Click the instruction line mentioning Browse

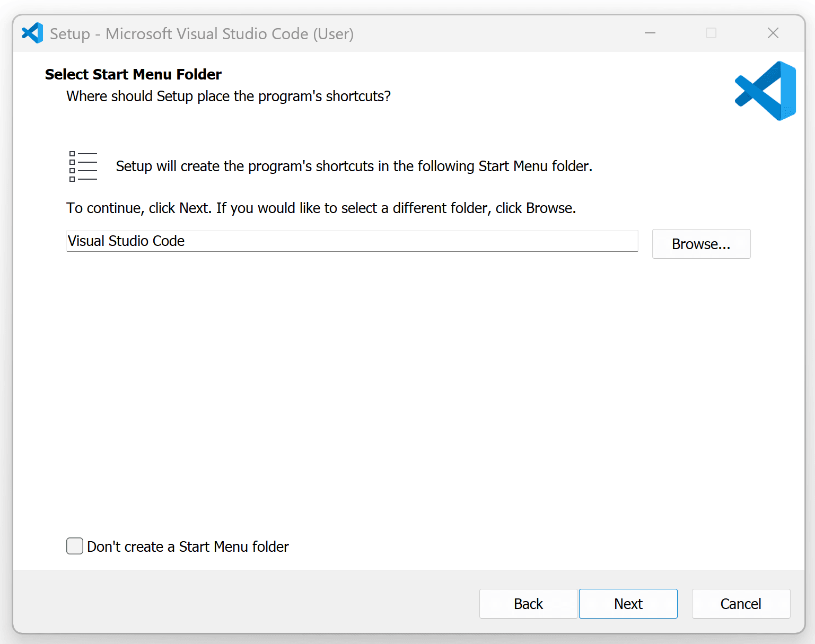click(x=320, y=208)
